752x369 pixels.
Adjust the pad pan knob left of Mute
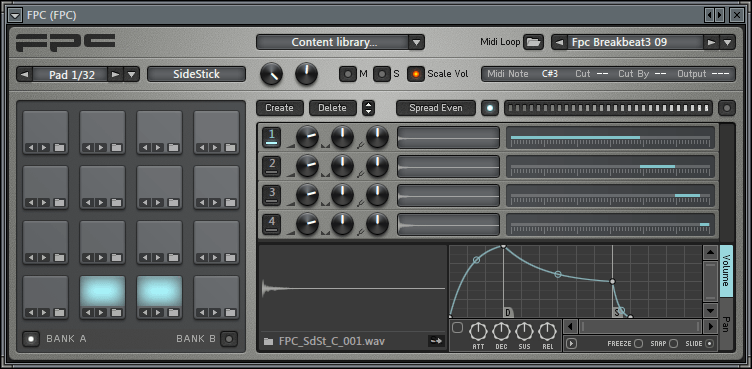306,74
